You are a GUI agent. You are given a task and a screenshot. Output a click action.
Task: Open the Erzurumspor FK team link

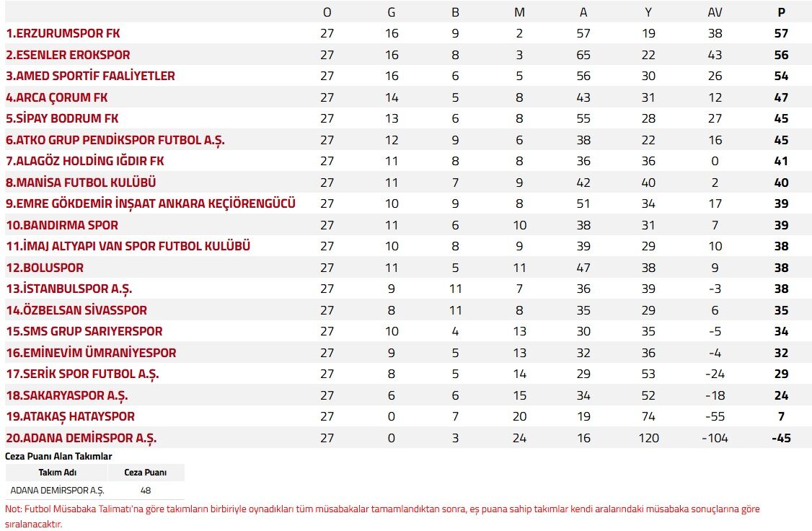(x=63, y=33)
